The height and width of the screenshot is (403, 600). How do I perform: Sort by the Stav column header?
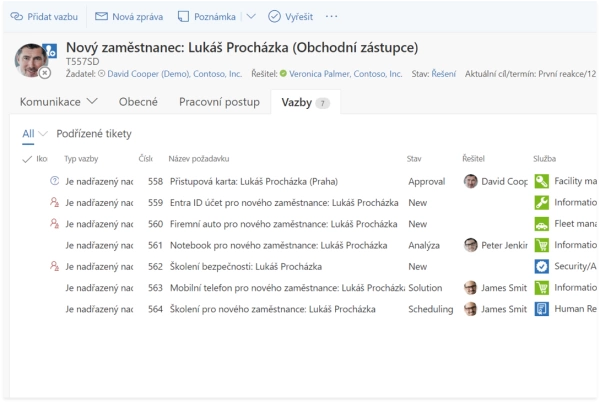414,159
